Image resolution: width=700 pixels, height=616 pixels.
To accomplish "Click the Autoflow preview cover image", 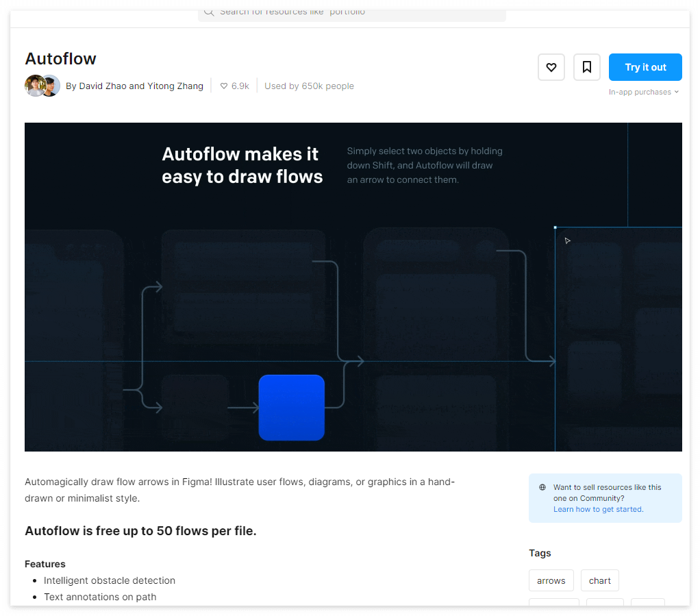I will [353, 287].
